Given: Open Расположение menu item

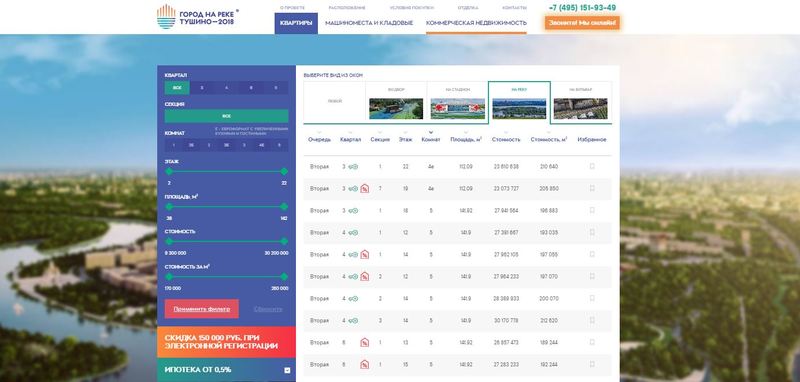Looking at the screenshot, I should point(347,8).
